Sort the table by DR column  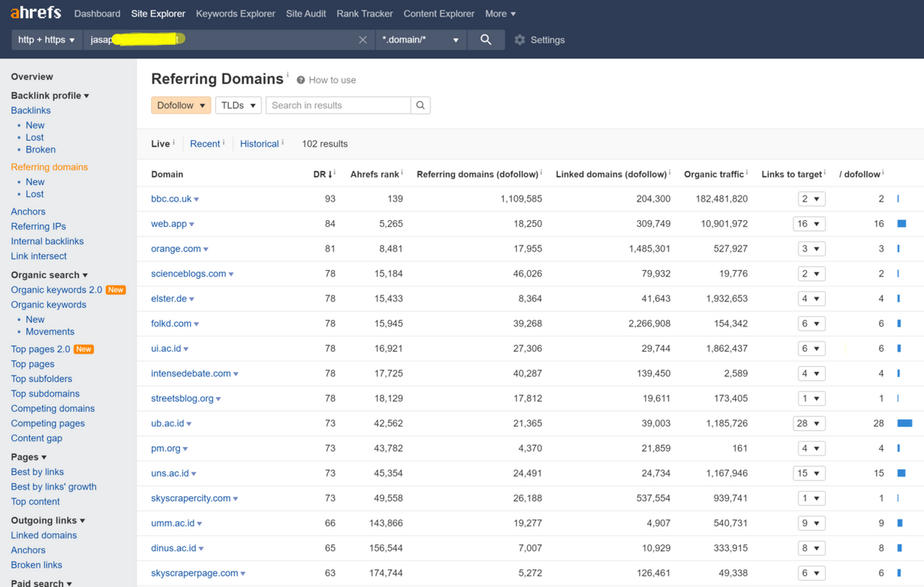click(323, 174)
